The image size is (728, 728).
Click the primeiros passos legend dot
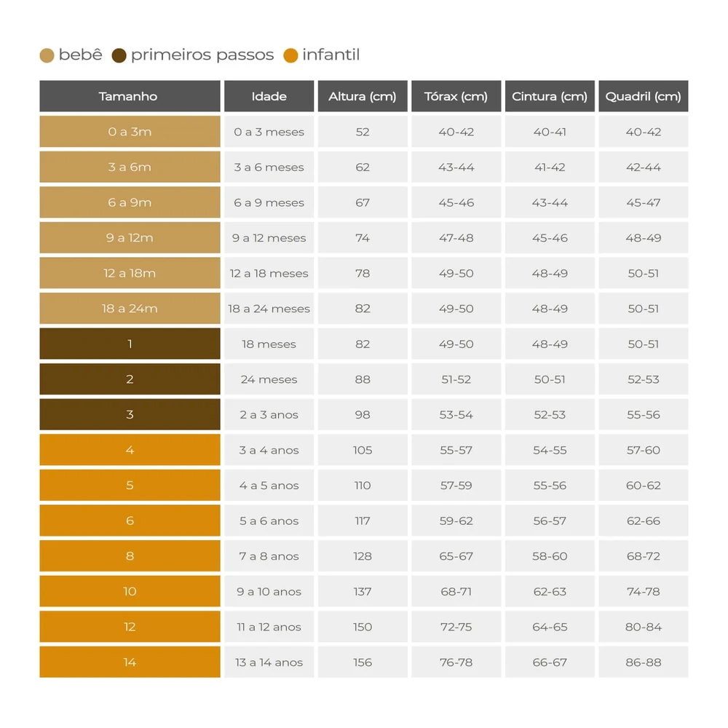[x=119, y=56]
